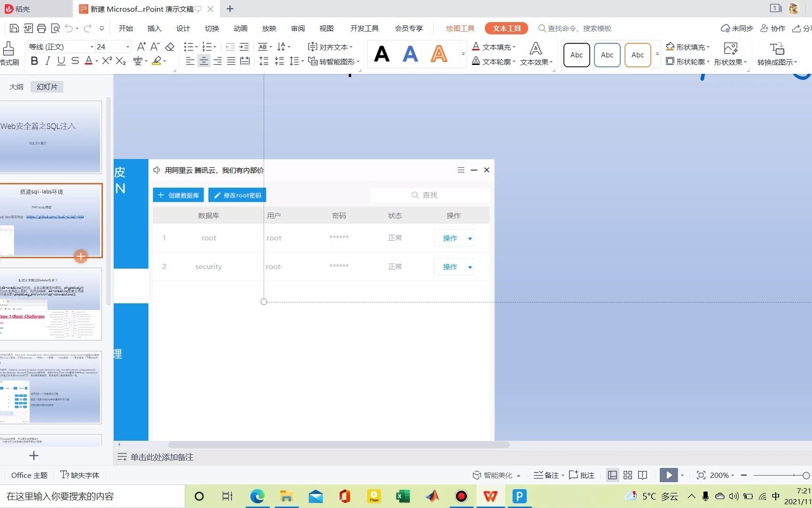Image resolution: width=812 pixels, height=508 pixels.
Task: Toggle underline formatting
Action: (x=61, y=61)
